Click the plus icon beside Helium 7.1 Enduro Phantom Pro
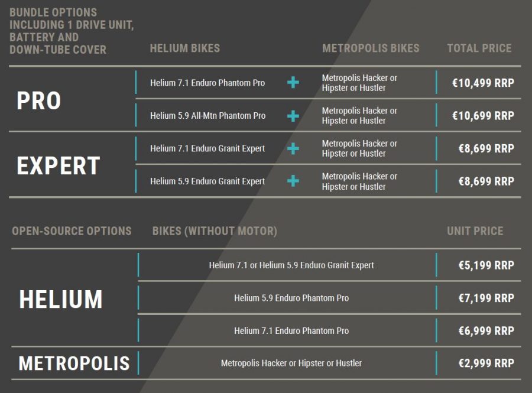The width and height of the screenshot is (532, 393). tap(293, 82)
